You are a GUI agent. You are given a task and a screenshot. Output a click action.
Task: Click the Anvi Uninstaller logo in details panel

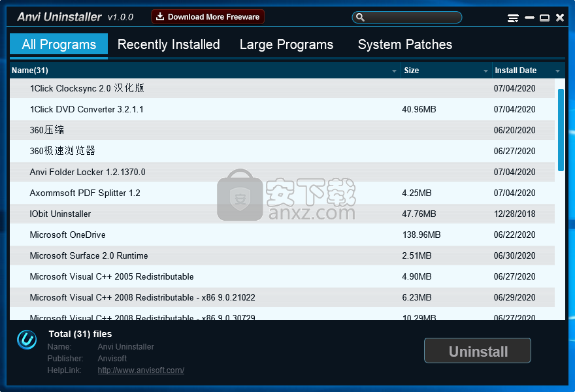click(x=27, y=340)
